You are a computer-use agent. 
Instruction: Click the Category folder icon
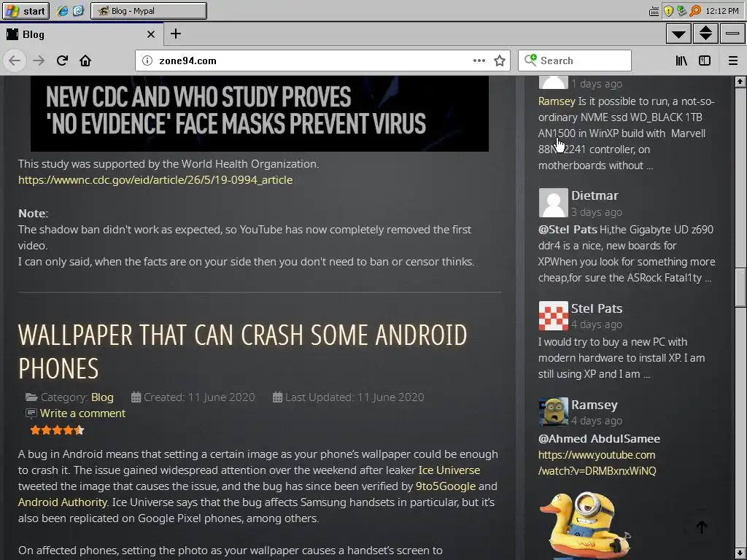[x=31, y=397]
